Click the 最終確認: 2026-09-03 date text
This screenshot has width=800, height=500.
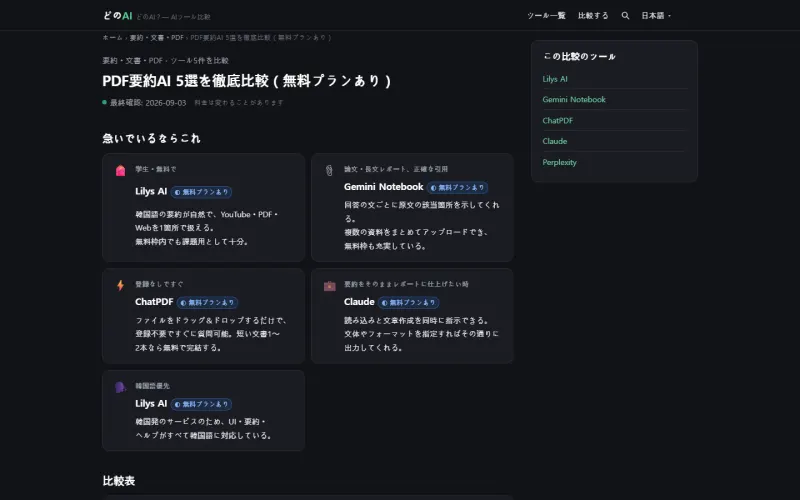148,103
